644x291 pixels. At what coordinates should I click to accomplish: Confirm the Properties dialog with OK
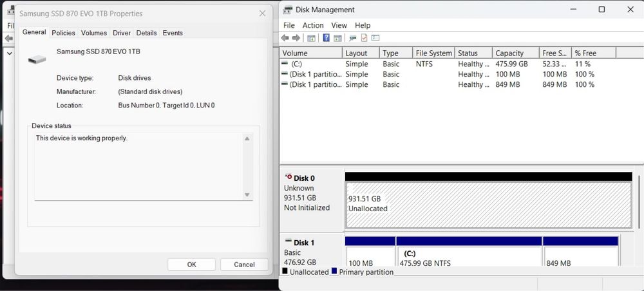click(x=191, y=265)
